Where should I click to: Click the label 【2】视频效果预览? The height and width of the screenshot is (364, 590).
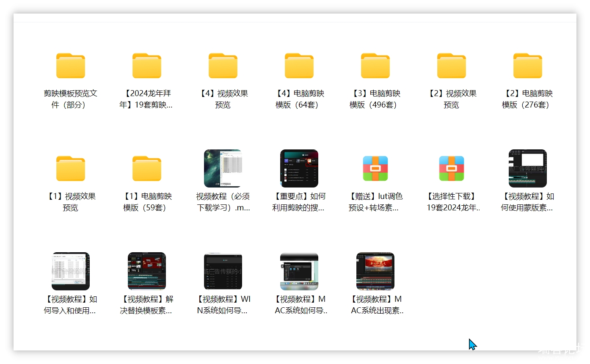click(x=452, y=99)
